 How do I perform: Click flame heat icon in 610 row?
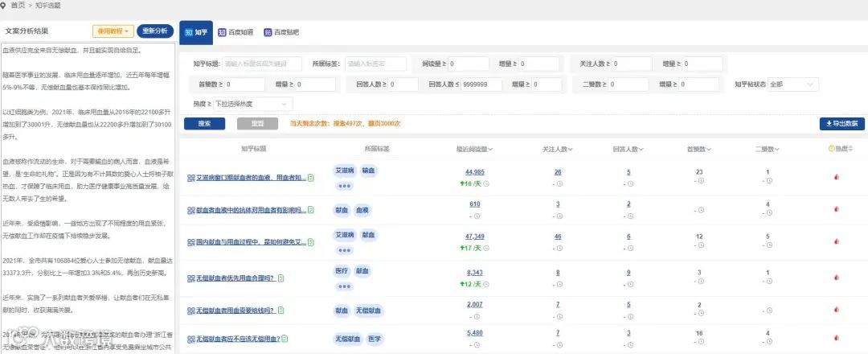[x=837, y=209]
